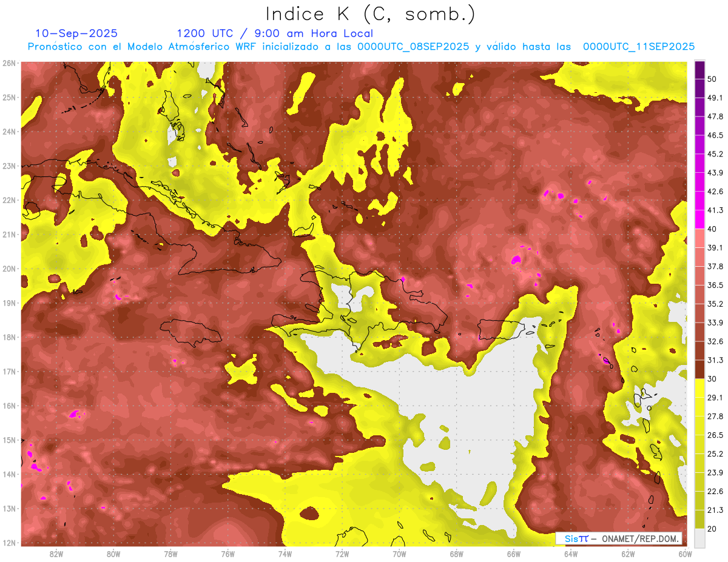Image resolution: width=728 pixels, height=562 pixels.
Task: Click the map title 'Indice K (C, somb.)'
Action: [x=370, y=14]
